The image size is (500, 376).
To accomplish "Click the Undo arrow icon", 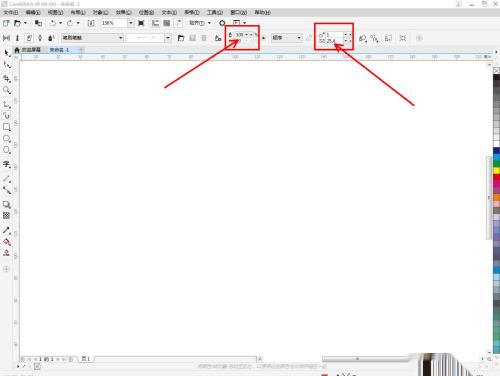I will coord(53,23).
